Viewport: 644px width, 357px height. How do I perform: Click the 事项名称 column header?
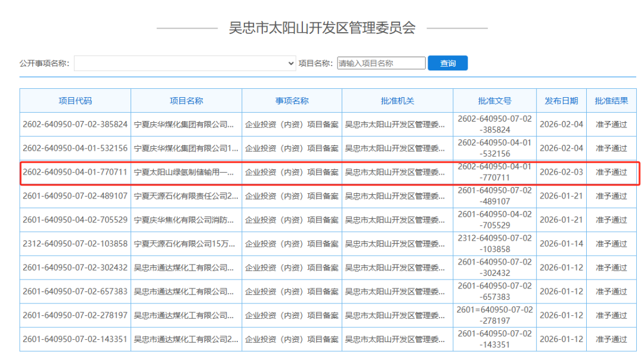(291, 100)
